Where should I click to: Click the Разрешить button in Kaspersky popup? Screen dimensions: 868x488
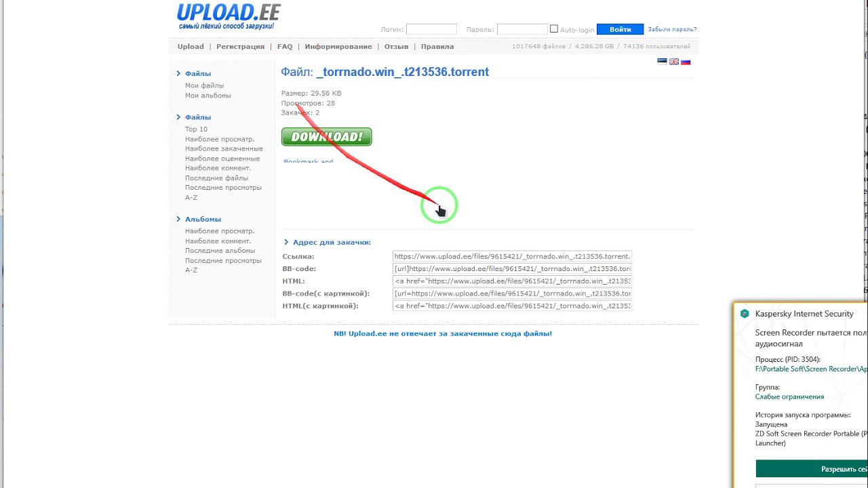(812, 469)
